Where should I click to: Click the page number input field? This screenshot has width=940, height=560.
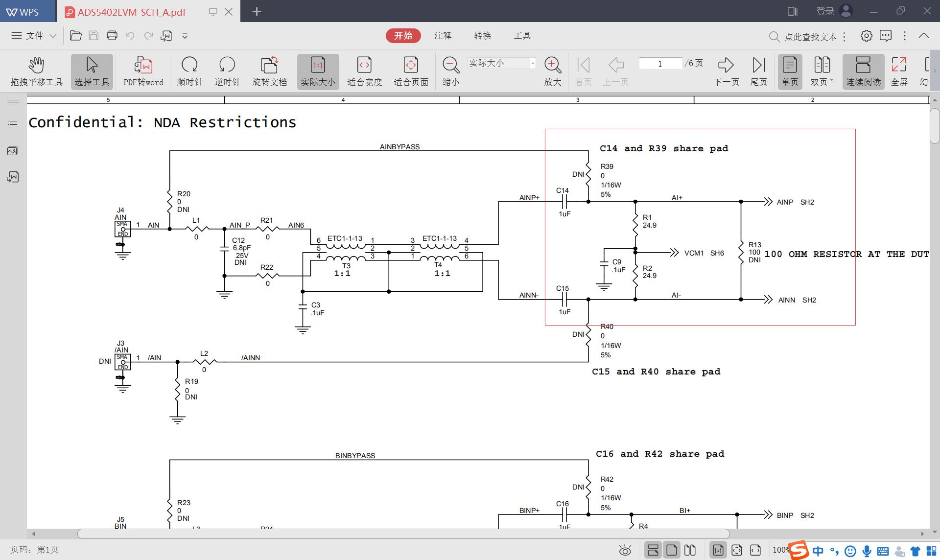(x=660, y=63)
